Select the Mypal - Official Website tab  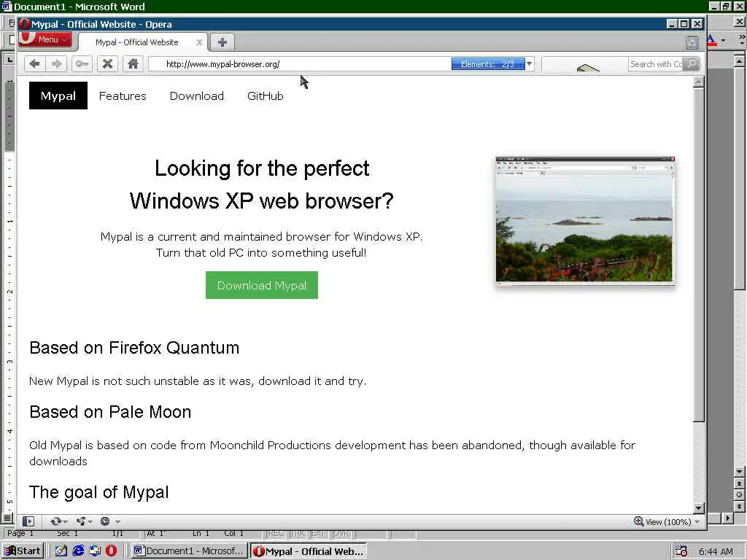click(x=142, y=42)
